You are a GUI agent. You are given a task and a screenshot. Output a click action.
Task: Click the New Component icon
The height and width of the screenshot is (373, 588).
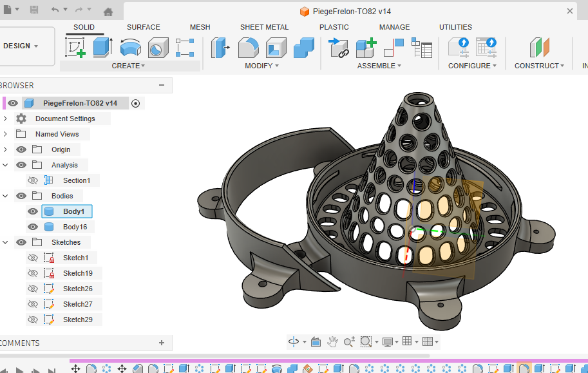pos(366,47)
